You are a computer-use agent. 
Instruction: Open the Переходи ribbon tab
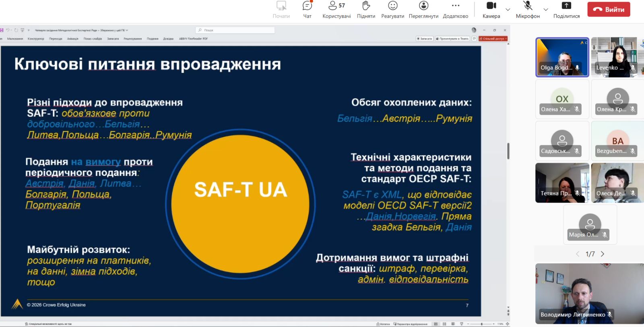click(x=56, y=39)
